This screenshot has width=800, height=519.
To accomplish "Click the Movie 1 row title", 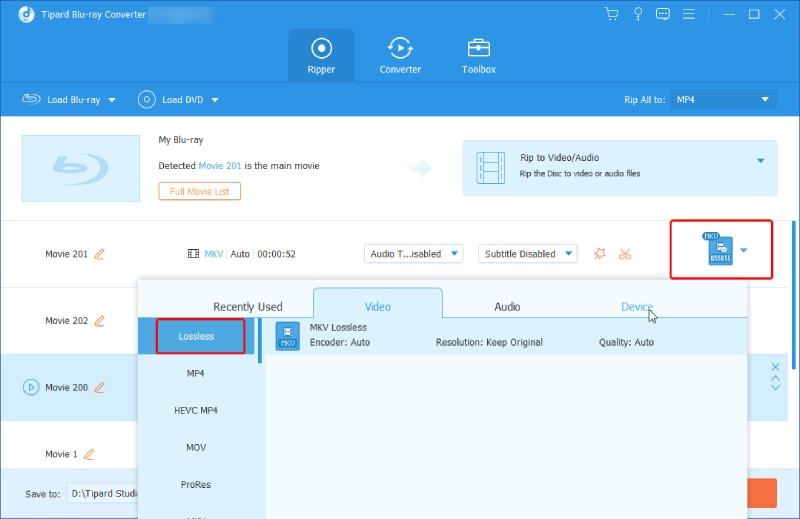I will click(61, 454).
